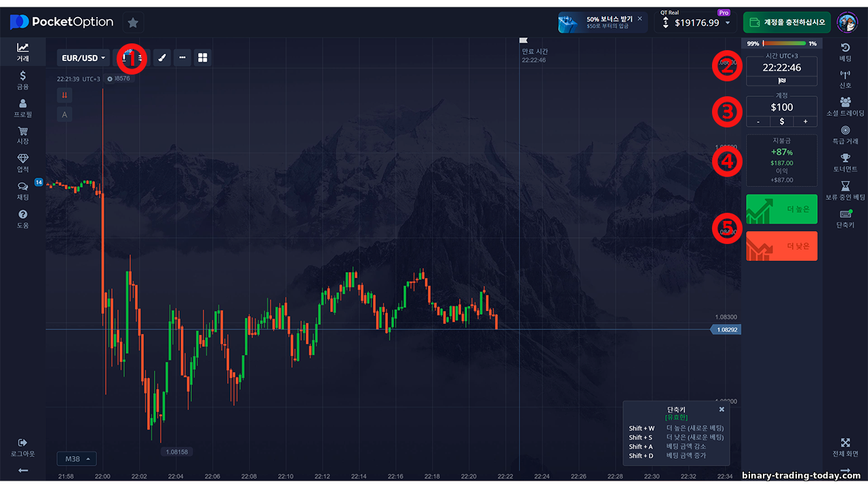Click the $ currency switch under amount
This screenshot has width=868, height=488.
782,121
